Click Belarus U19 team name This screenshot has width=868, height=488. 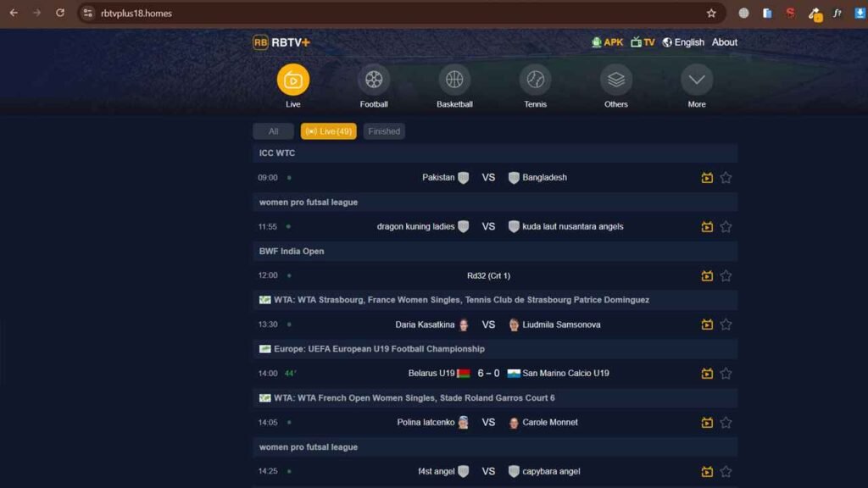pos(431,374)
